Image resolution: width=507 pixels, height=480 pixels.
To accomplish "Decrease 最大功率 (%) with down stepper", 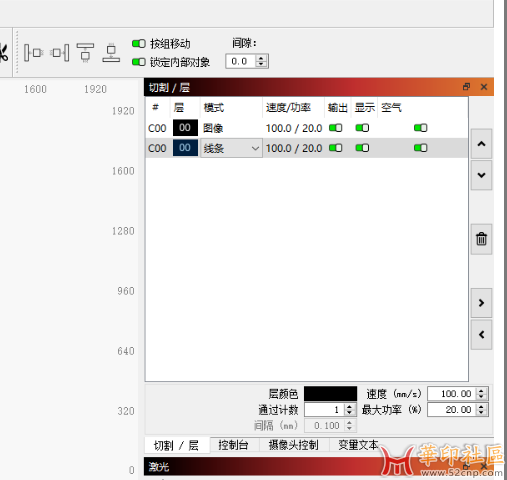I will 481,413.
